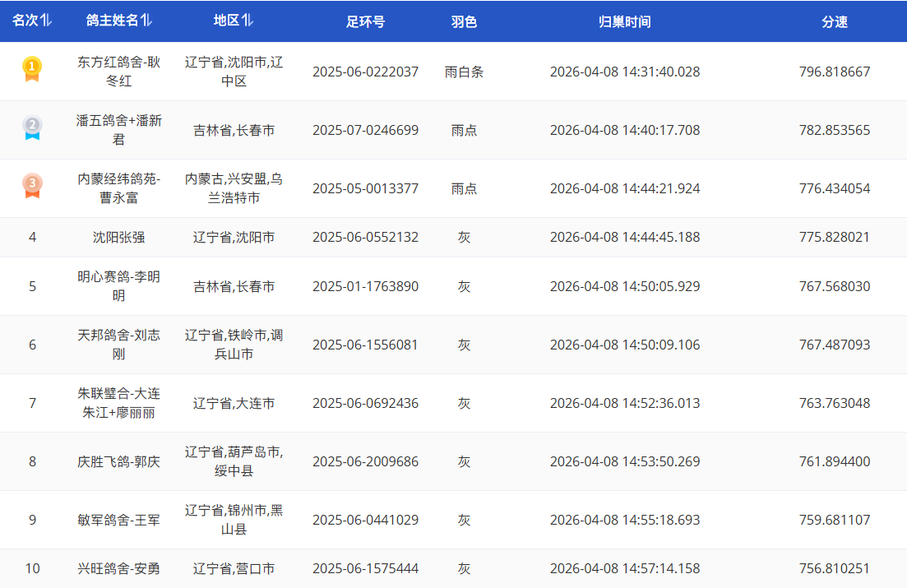Click the 归巢时间 column header
Image resolution: width=907 pixels, height=588 pixels.
(624, 21)
